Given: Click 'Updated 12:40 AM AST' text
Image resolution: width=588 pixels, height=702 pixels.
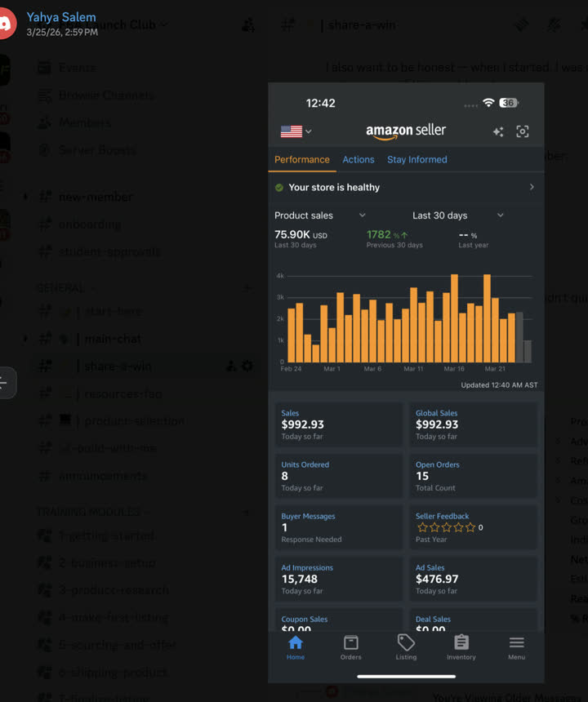Looking at the screenshot, I should pyautogui.click(x=499, y=385).
